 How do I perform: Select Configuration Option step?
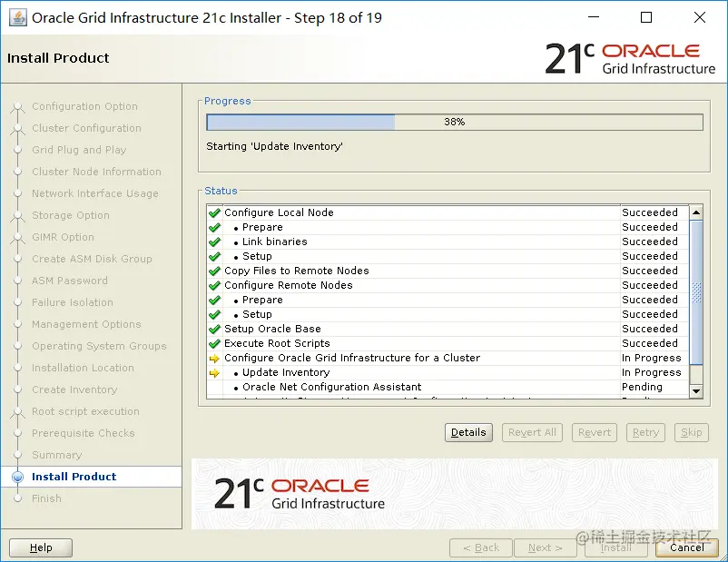(84, 106)
